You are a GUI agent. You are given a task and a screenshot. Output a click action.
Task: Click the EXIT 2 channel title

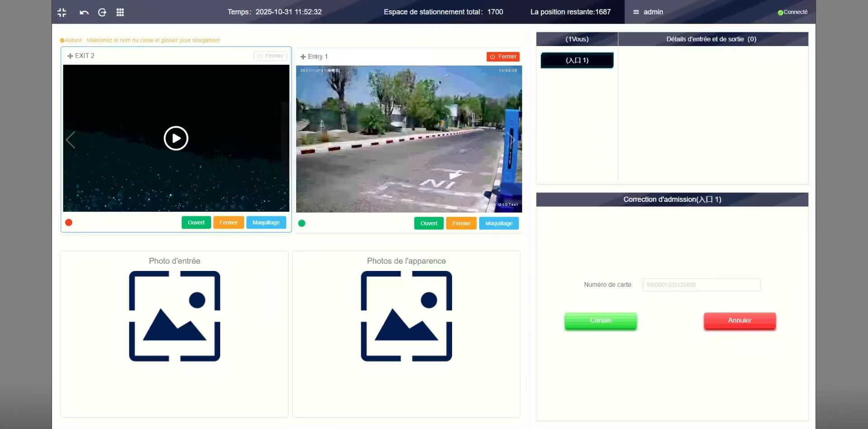coord(85,56)
